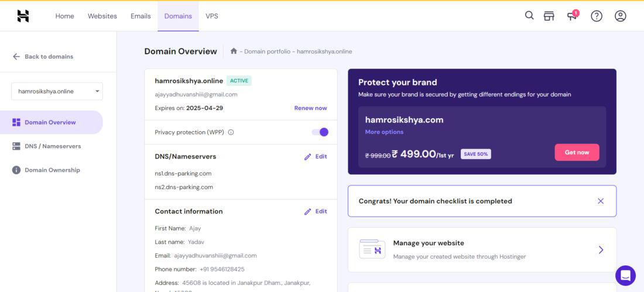The image size is (644, 292).
Task: Click ns2.dns-parking.com nameserver text
Action: pos(184,187)
